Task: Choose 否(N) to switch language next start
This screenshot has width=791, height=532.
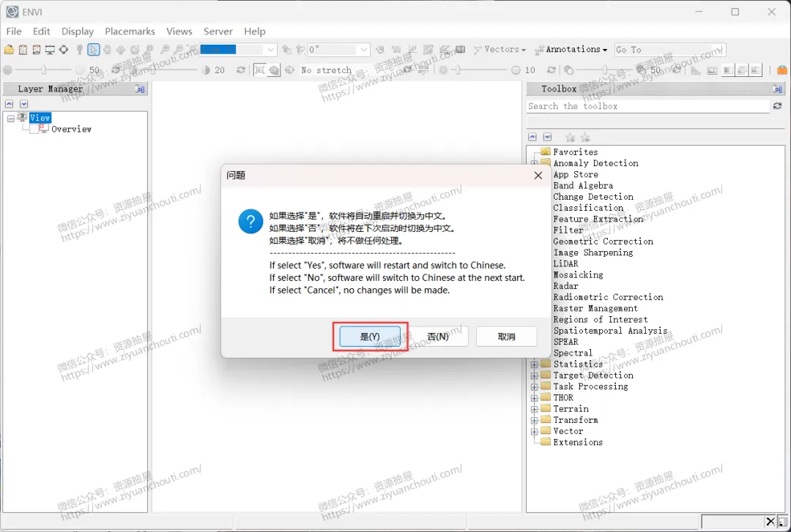Action: click(x=438, y=337)
